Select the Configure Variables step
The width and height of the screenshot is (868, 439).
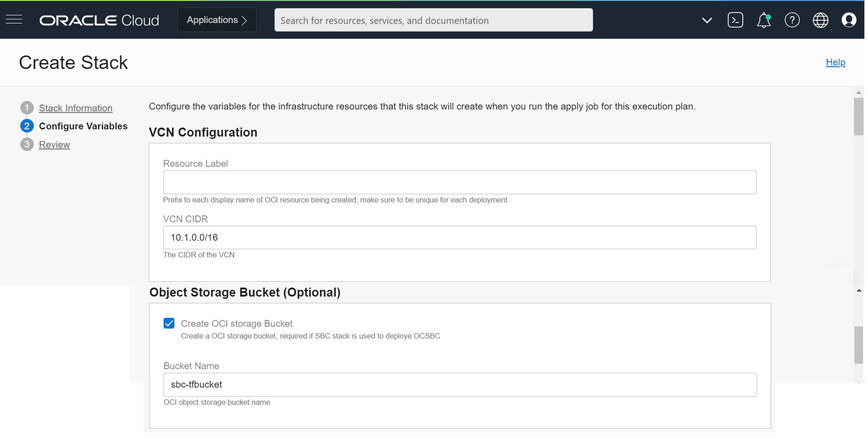(83, 126)
